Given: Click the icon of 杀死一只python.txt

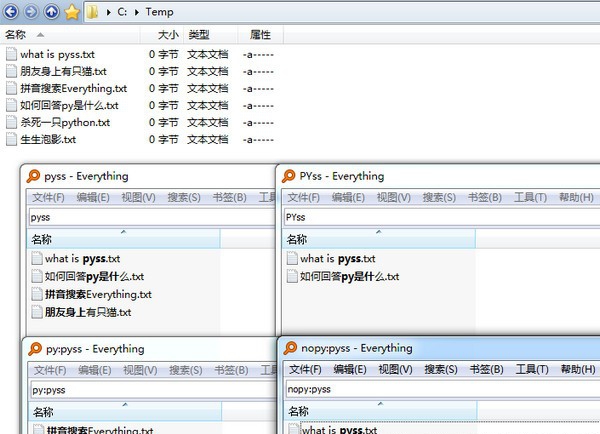Looking at the screenshot, I should coord(11,122).
